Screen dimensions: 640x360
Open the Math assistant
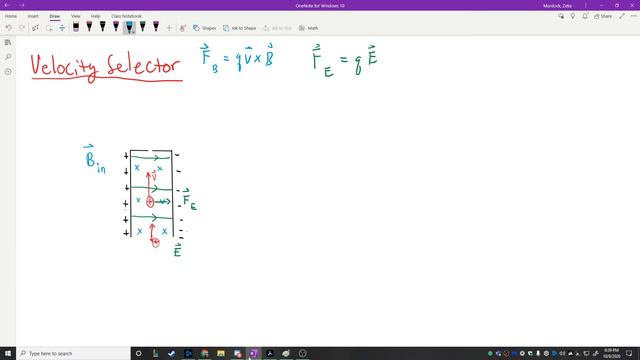click(309, 28)
